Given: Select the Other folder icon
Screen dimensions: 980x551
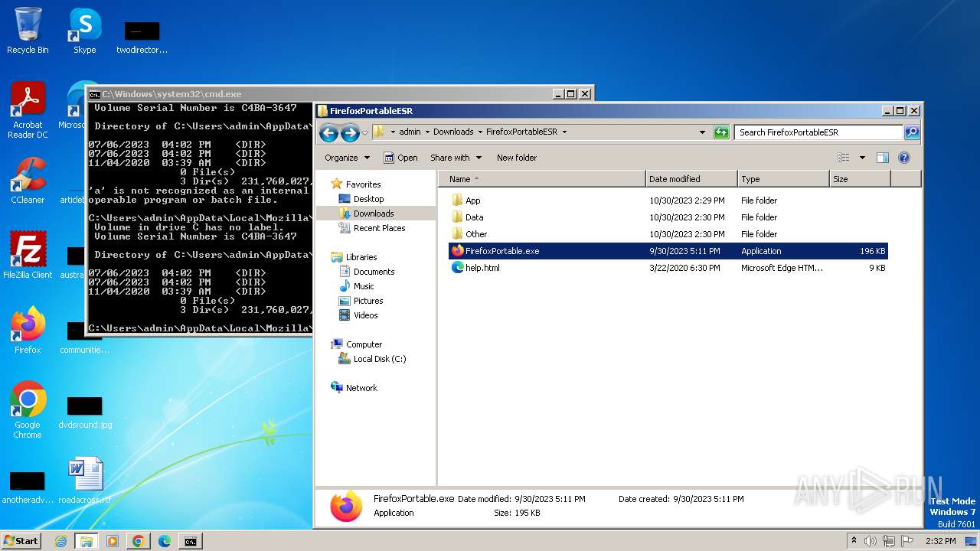Looking at the screenshot, I should (458, 234).
